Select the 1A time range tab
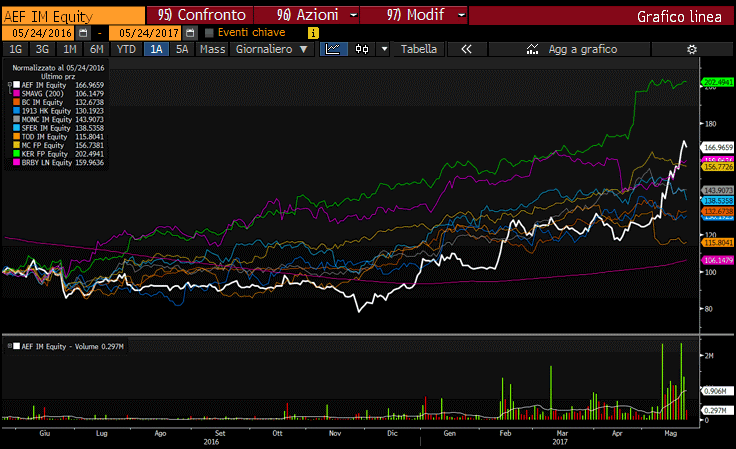Screen dimensions: 736x449 156,49
